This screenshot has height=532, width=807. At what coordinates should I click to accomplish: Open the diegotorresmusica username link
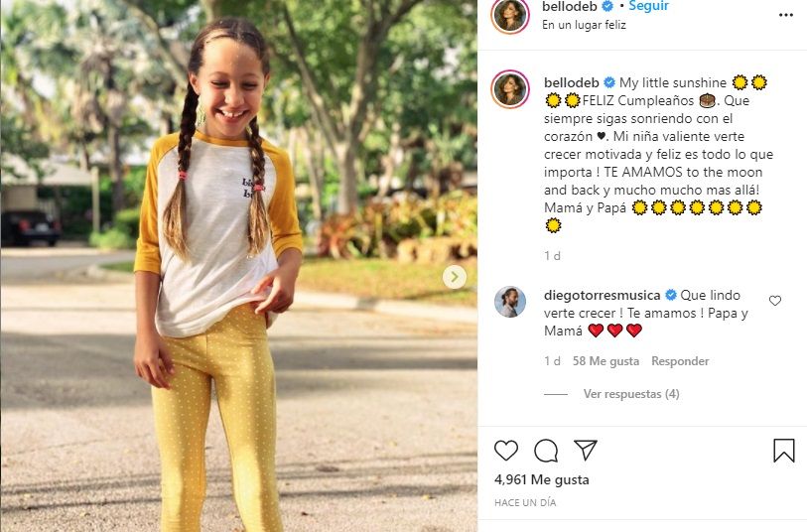pos(603,295)
